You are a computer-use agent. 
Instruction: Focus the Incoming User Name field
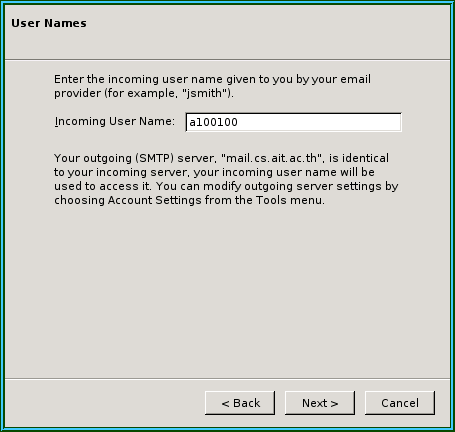tap(294, 122)
